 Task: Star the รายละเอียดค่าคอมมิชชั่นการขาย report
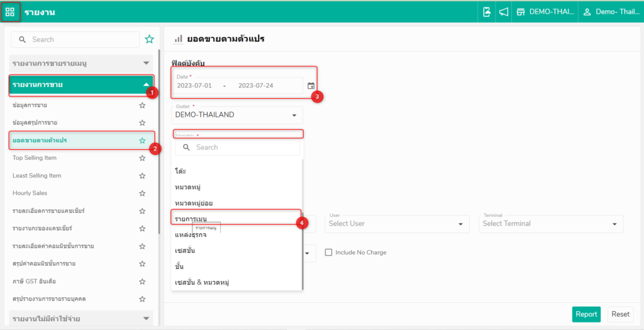coord(142,246)
